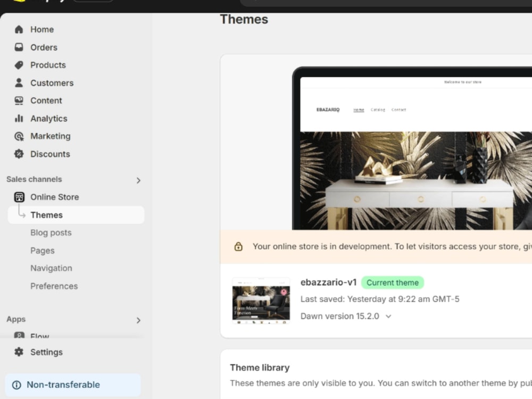Select the Marketing icon
This screenshot has height=399, width=532.
[19, 136]
